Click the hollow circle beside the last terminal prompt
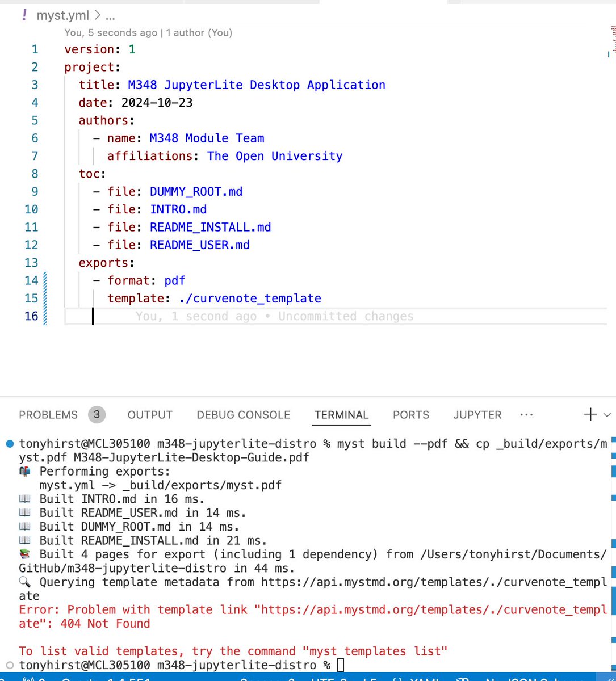This screenshot has width=616, height=681. coord(9,665)
